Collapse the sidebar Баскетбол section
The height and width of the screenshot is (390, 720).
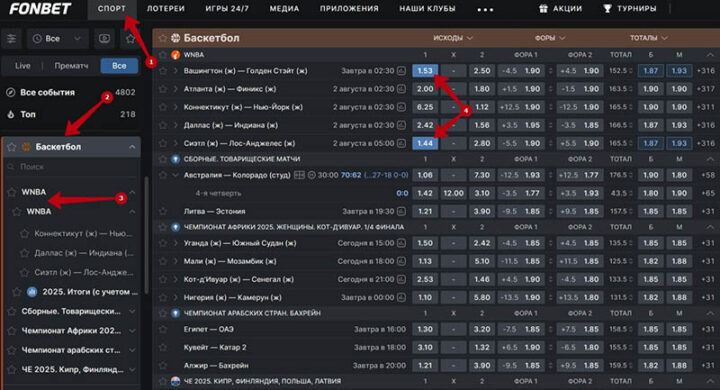click(132, 147)
